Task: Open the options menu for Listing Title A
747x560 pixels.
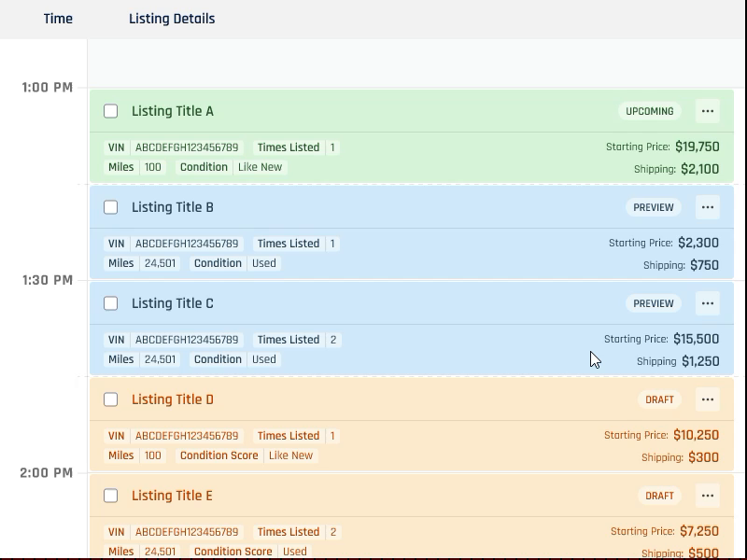Action: [x=708, y=110]
